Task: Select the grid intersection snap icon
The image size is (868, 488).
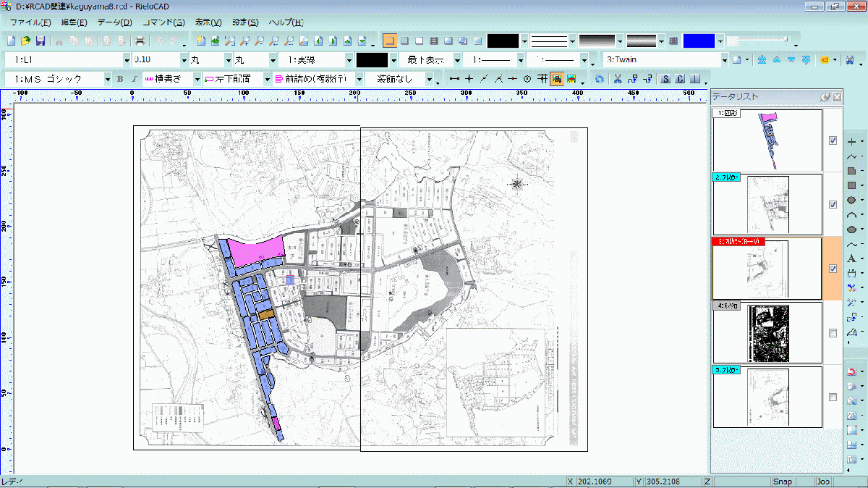Action: 542,79
